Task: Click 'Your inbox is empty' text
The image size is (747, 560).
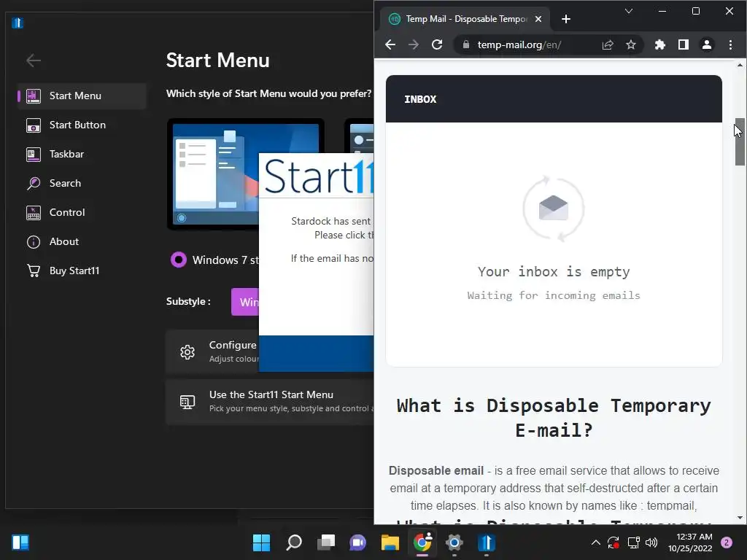Action: point(554,271)
